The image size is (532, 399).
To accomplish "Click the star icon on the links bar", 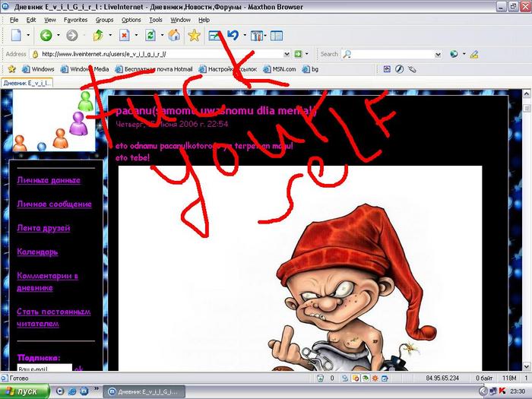I will click(x=12, y=69).
